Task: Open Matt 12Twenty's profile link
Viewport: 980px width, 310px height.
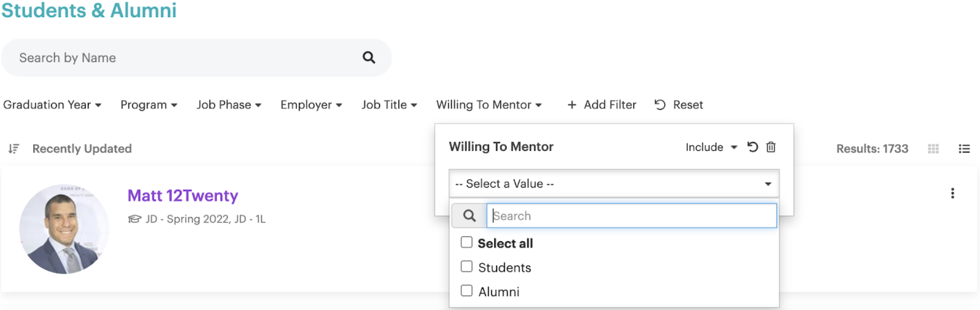Action: click(183, 196)
